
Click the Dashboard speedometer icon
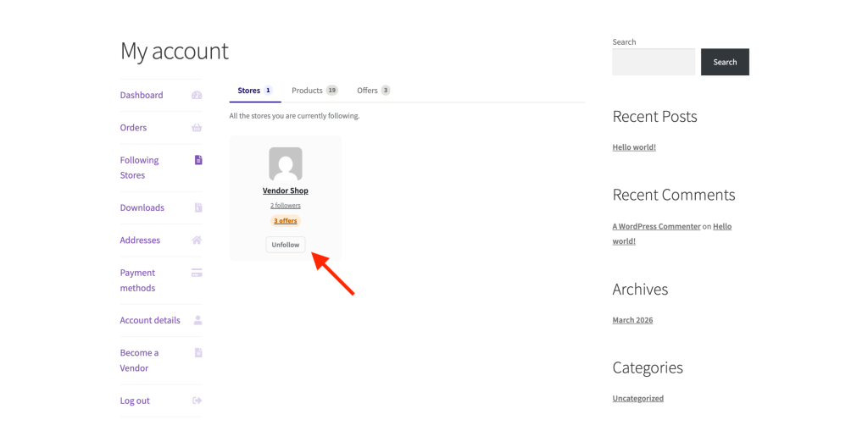197,95
